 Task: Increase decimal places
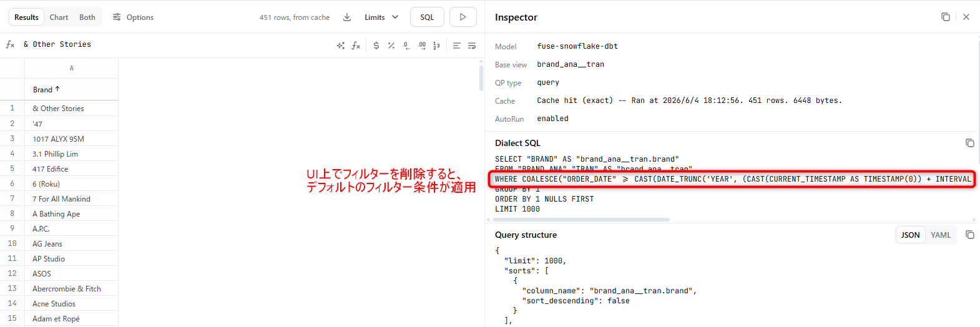(x=422, y=46)
